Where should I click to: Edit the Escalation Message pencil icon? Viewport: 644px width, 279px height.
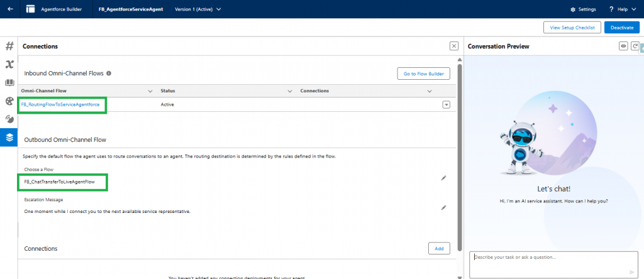coord(443,207)
